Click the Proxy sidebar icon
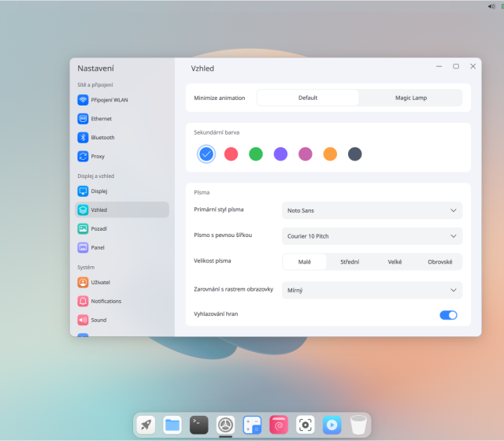Viewport: 504px width, 441px height. 83,157
